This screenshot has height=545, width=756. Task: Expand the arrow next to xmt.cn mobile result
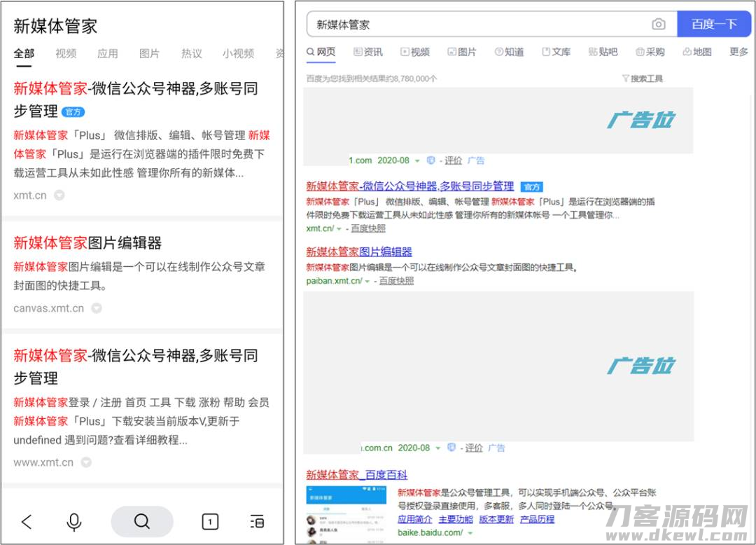[x=59, y=195]
